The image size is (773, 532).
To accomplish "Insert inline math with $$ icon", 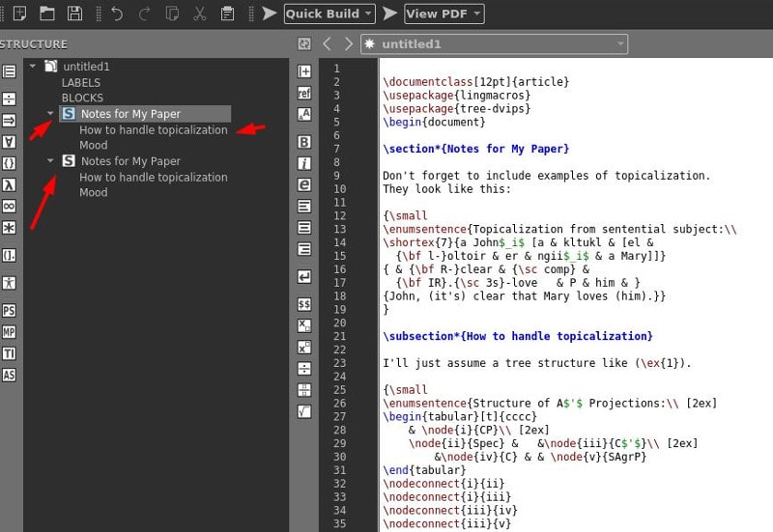I will (304, 303).
